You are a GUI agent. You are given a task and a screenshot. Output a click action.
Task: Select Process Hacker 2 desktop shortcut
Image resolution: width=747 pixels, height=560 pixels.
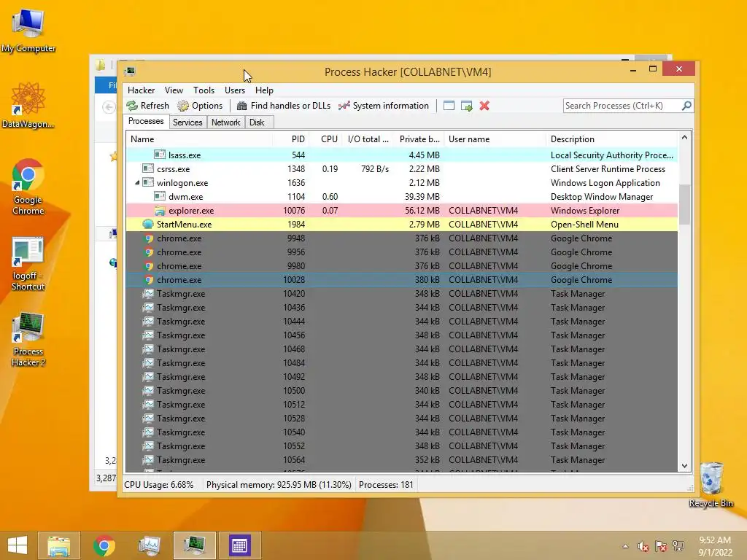click(28, 340)
